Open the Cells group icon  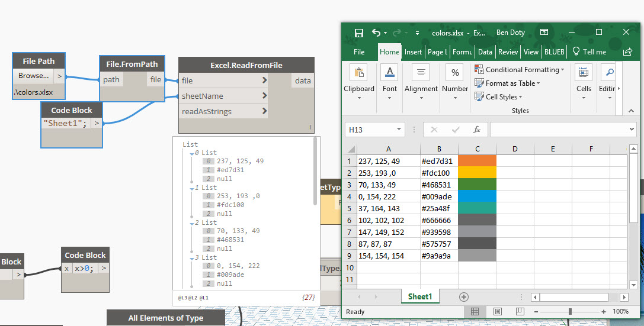584,73
